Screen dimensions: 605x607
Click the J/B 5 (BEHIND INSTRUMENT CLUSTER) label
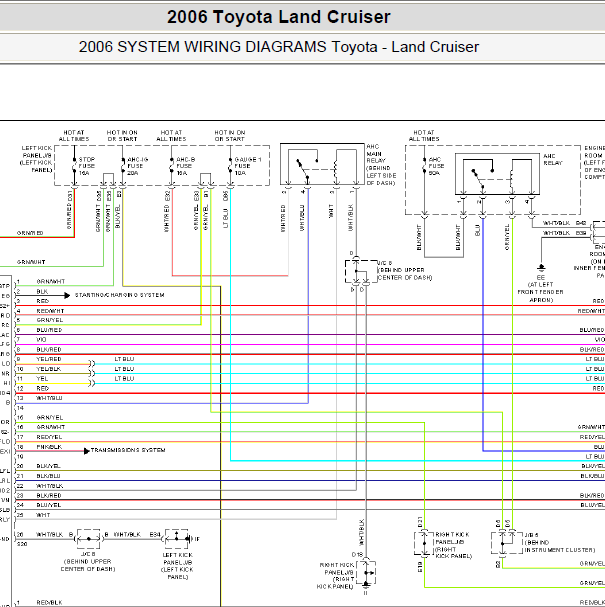coord(560,542)
